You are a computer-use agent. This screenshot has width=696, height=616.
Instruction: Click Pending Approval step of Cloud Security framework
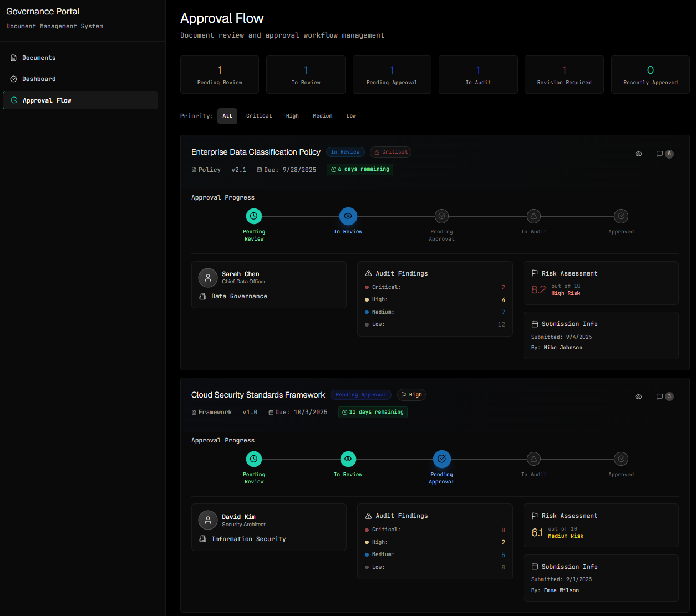pos(441,459)
